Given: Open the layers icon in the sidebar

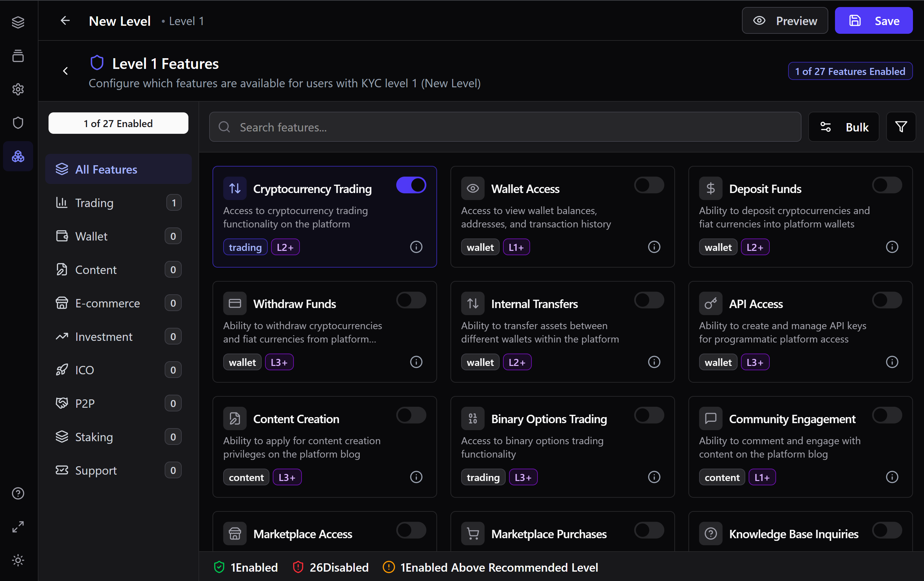Looking at the screenshot, I should (x=18, y=22).
